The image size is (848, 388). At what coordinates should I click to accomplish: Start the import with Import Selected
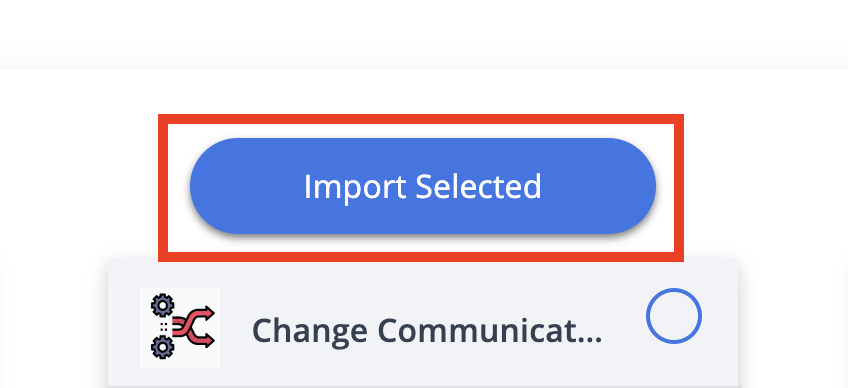[422, 186]
